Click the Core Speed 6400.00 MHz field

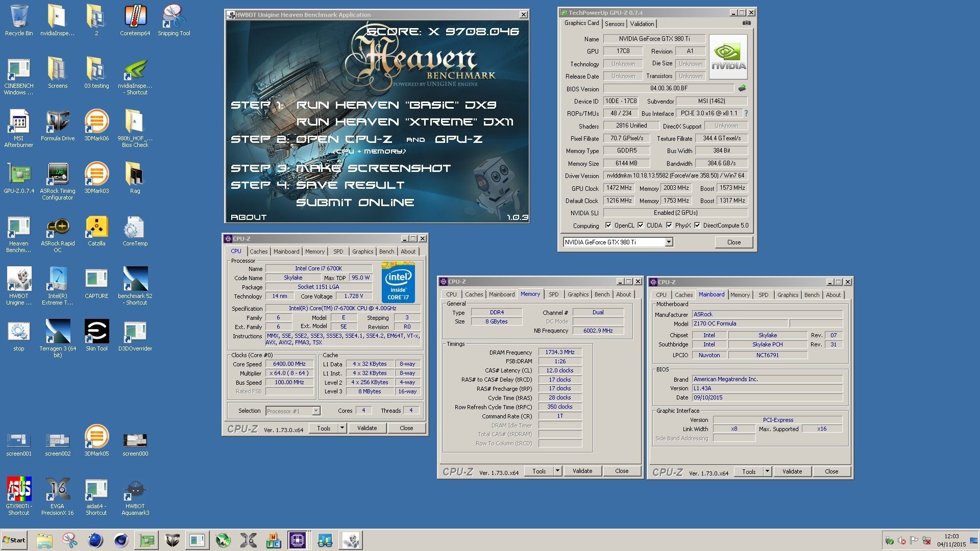[289, 364]
